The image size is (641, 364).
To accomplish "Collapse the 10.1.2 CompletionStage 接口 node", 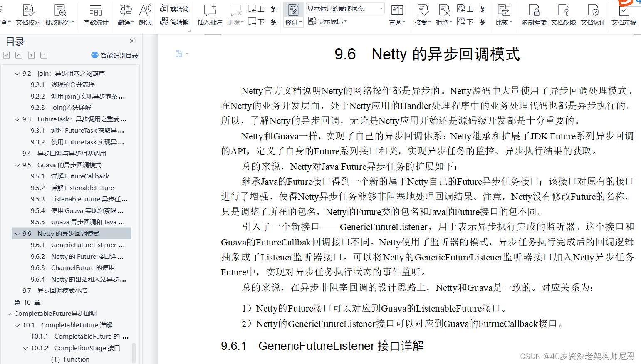I will (25, 348).
